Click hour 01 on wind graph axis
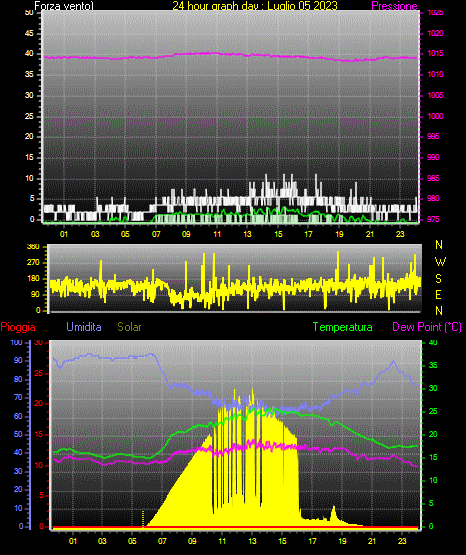This screenshot has height=555, width=466. 64,234
